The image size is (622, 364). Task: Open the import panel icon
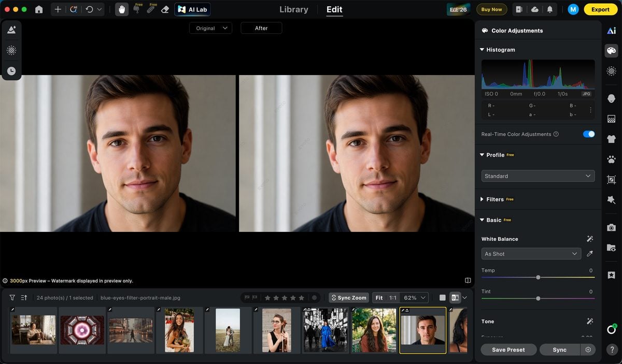[519, 9]
